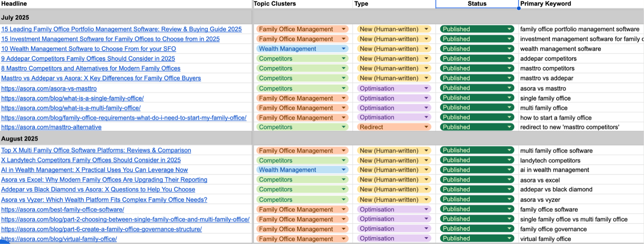This screenshot has height=244, width=644.
Task: Open '15 Leading Family Office Portfolio Management Software' link
Action: (x=122, y=29)
